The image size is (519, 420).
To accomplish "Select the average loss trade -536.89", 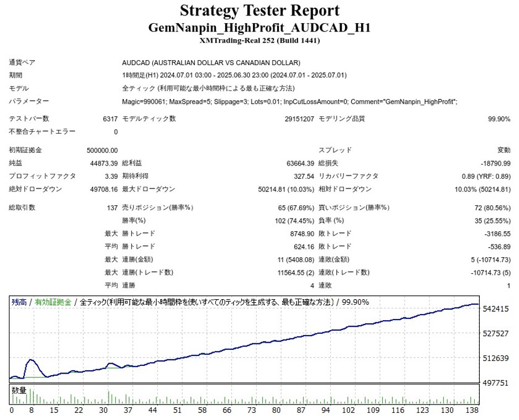I will (x=499, y=247).
